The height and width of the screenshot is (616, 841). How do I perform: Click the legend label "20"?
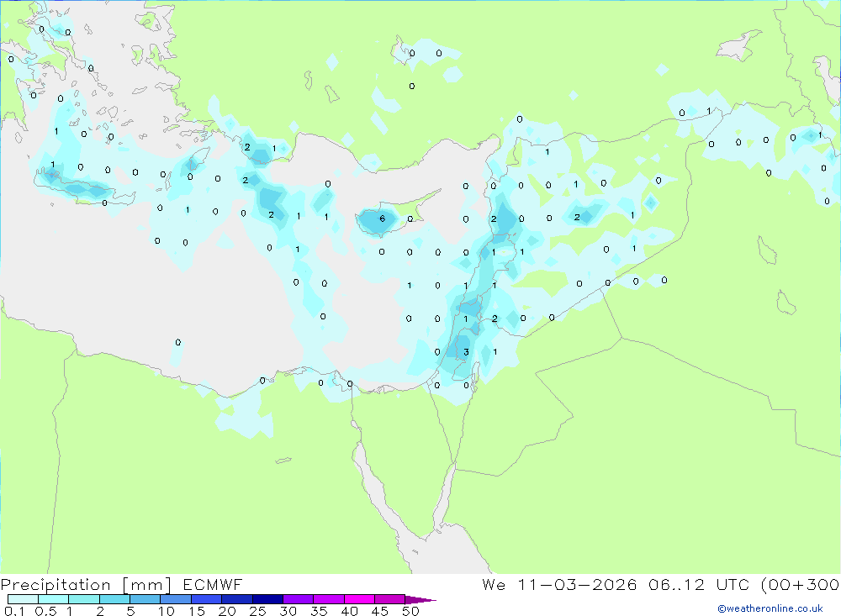227,611
